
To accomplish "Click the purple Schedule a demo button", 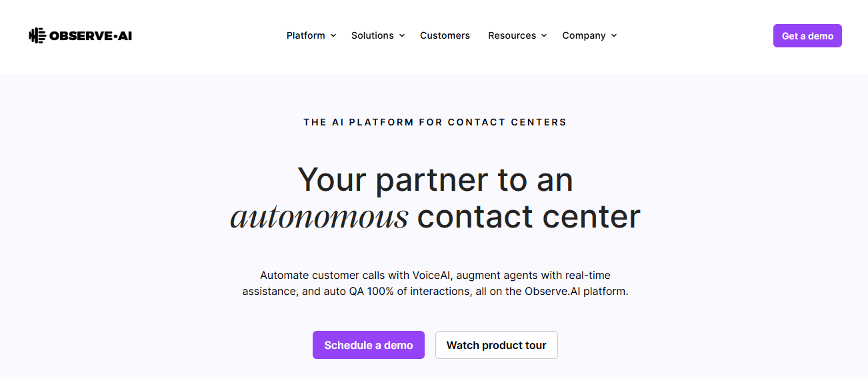I will (369, 345).
